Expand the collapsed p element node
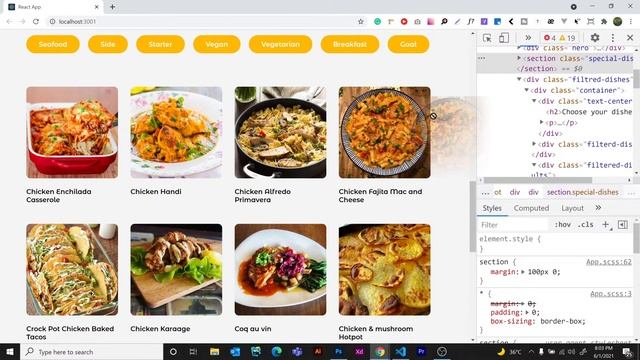Image resolution: width=640 pixels, height=360 pixels. click(542, 122)
